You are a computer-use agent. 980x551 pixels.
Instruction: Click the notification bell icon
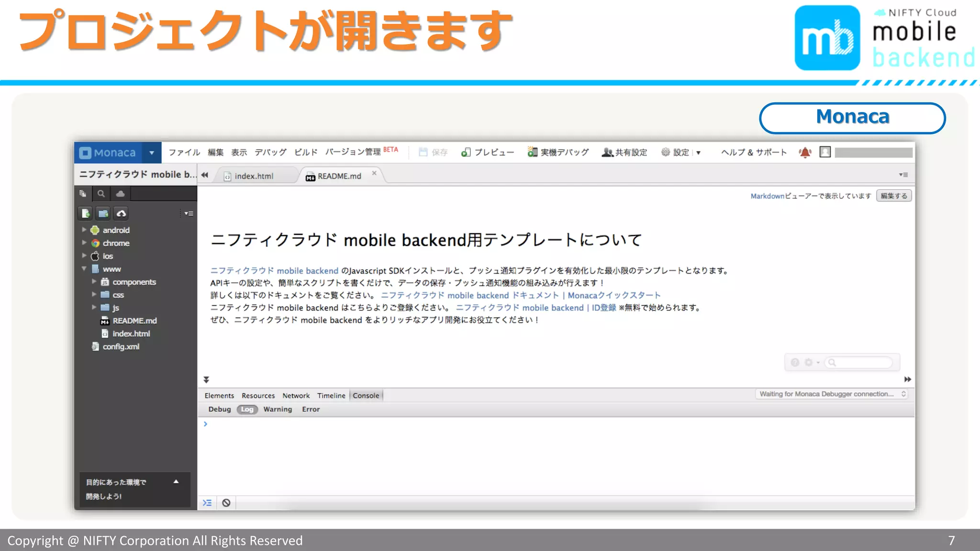pyautogui.click(x=805, y=153)
